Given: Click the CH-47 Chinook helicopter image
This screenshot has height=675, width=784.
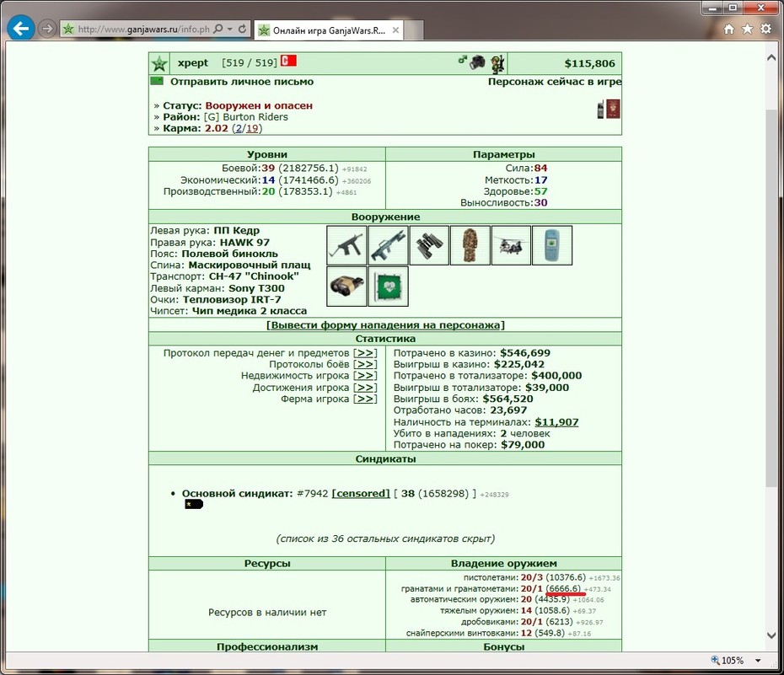Looking at the screenshot, I should [x=511, y=245].
